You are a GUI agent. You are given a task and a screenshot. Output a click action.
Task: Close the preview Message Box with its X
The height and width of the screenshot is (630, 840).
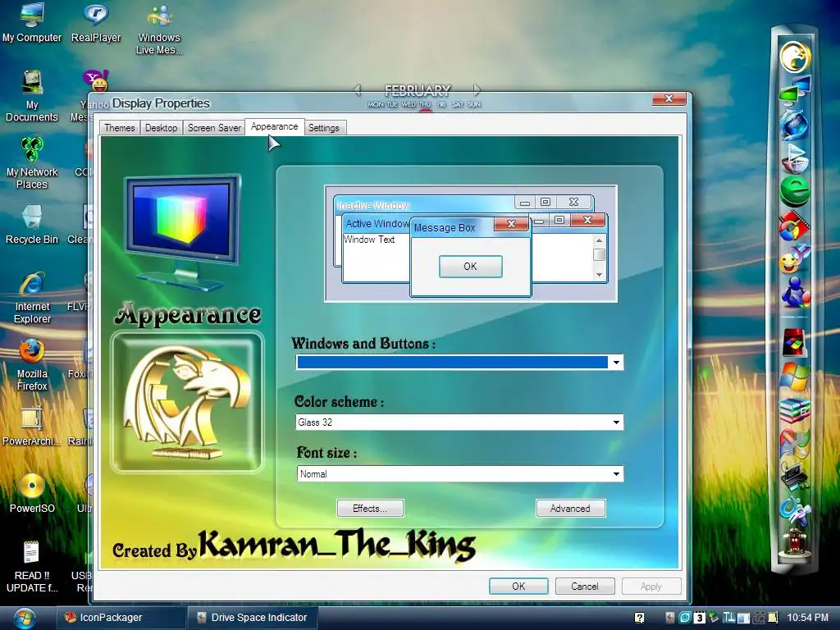click(x=511, y=224)
